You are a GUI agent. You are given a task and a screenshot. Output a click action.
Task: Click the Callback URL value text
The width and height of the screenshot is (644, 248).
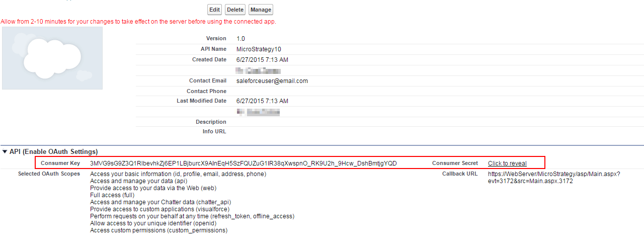[553, 178]
